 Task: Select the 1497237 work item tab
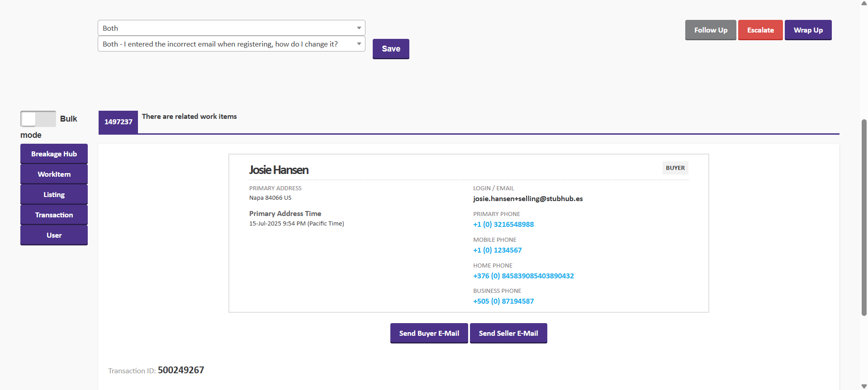118,122
